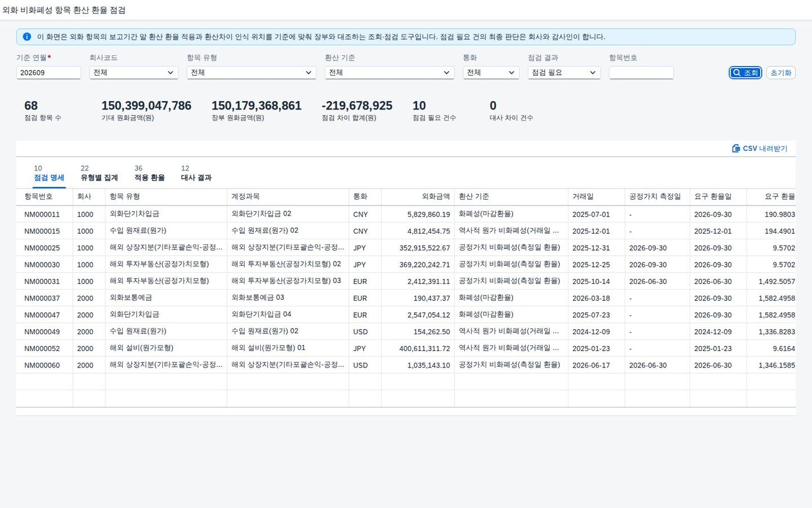Click the 초기화 reset button
The image size is (812, 508).
click(781, 73)
